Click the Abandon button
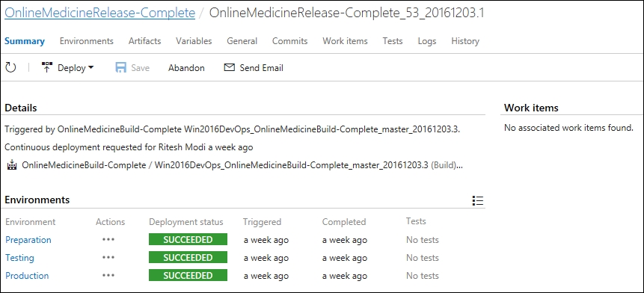The width and height of the screenshot is (644, 293). click(186, 68)
